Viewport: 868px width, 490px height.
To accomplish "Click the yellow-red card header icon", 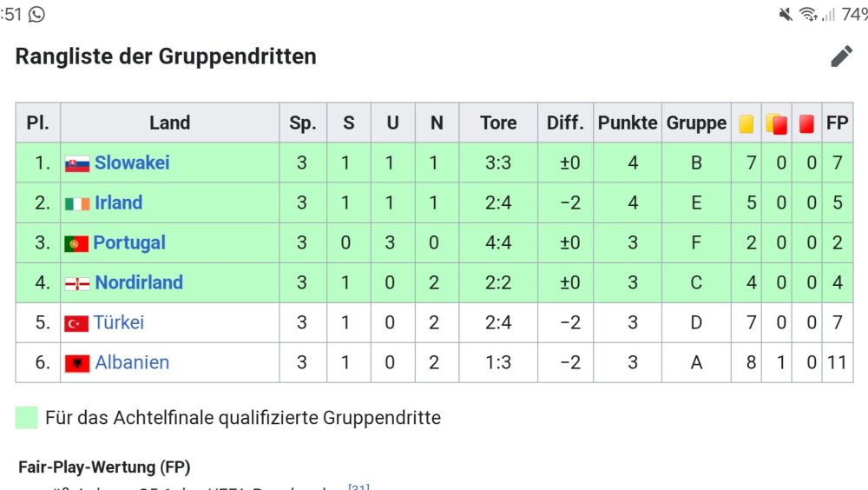I will click(x=777, y=123).
